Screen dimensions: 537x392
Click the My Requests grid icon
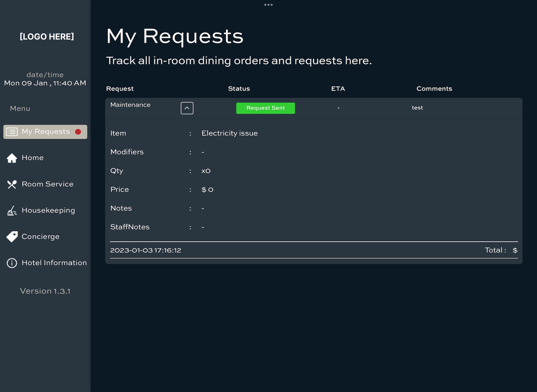(x=12, y=132)
